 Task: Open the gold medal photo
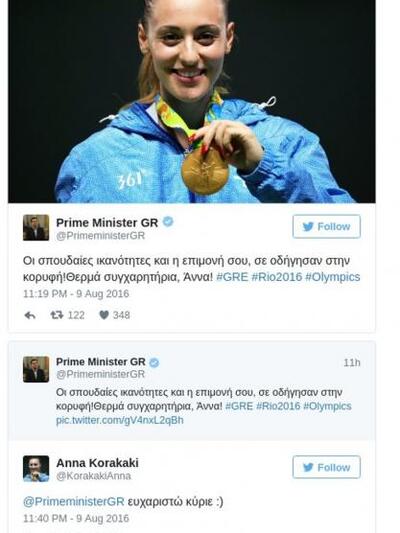coord(192,101)
